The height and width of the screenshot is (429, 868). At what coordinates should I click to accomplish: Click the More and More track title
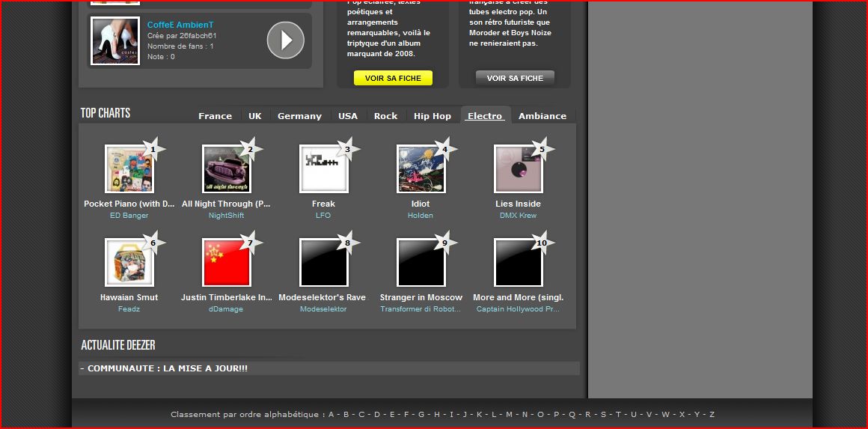coord(518,297)
